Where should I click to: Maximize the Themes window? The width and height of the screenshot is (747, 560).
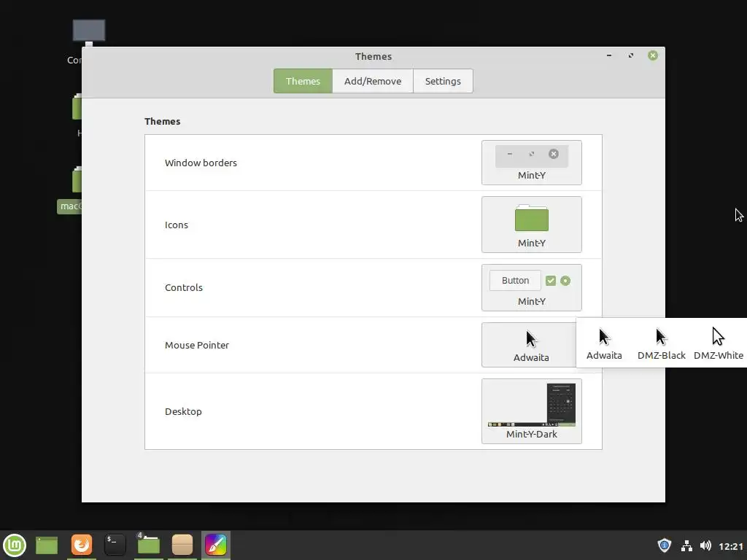point(631,55)
